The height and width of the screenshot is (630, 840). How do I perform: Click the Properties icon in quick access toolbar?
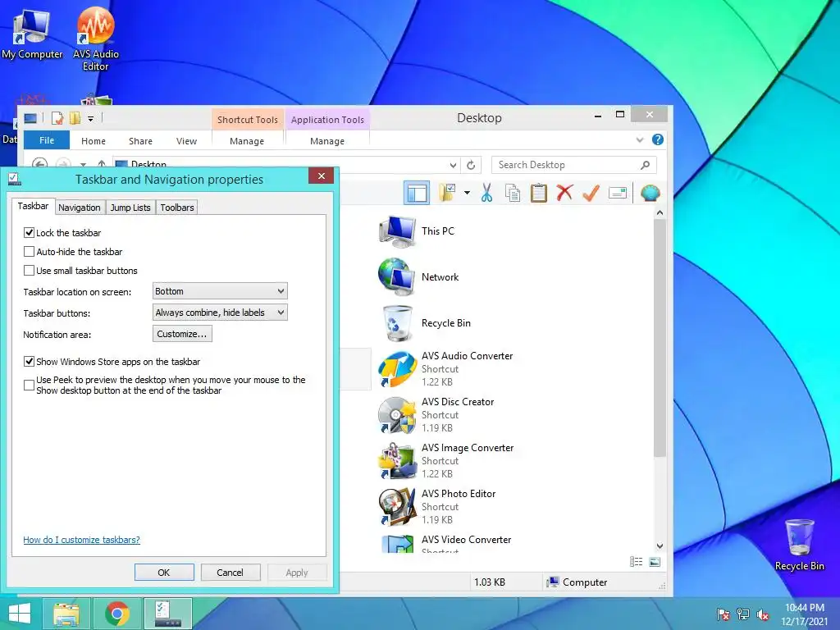pyautogui.click(x=57, y=118)
